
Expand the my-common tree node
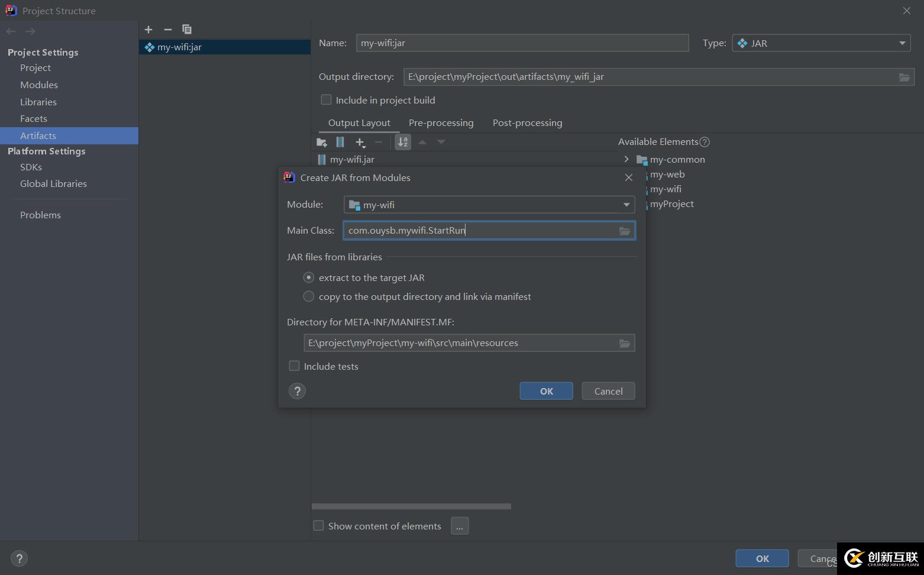click(626, 159)
